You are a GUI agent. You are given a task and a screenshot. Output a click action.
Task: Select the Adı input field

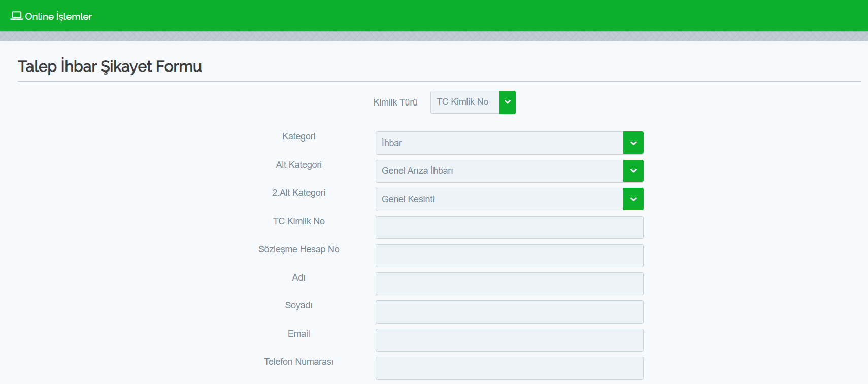pyautogui.click(x=509, y=284)
